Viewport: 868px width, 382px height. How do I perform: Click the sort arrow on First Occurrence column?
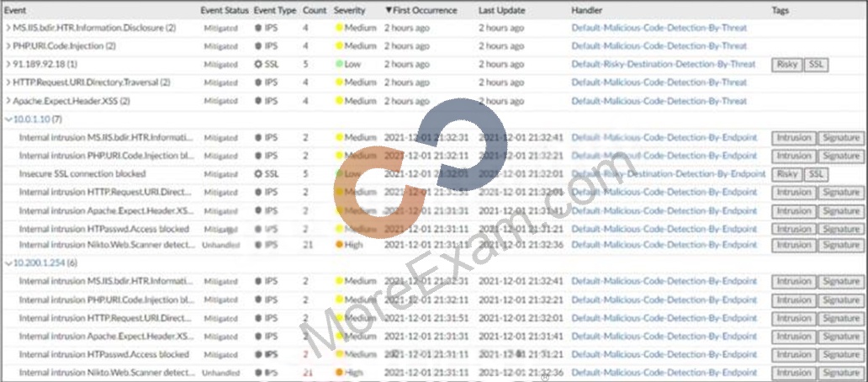(x=389, y=11)
